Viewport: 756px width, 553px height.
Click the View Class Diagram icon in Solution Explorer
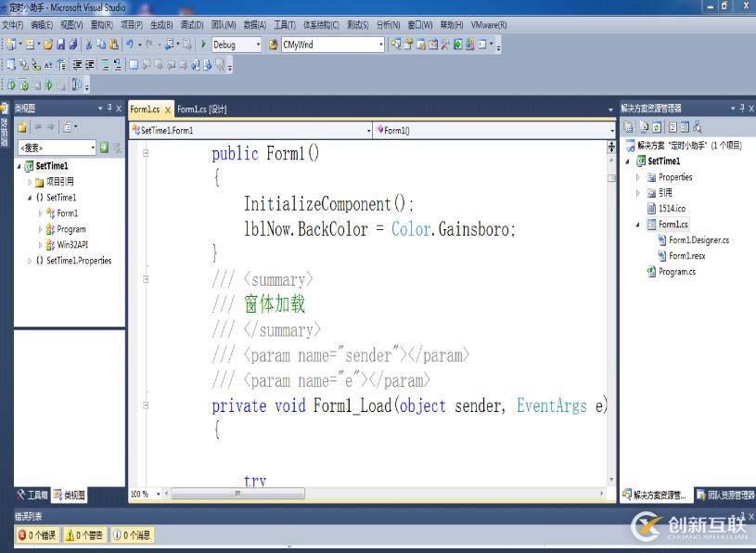point(698,127)
